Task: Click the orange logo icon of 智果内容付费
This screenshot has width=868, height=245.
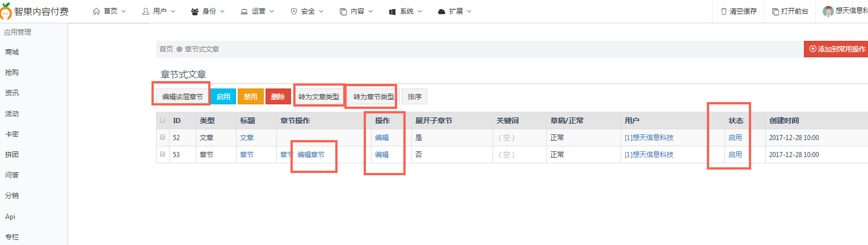Action: 6,11
